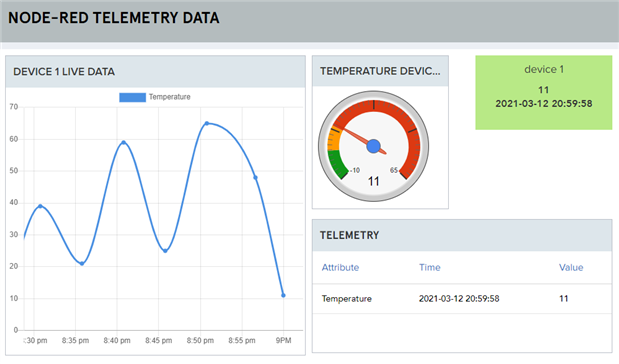
Task: Click the 8:50 pm x-axis label
Action: coord(200,341)
